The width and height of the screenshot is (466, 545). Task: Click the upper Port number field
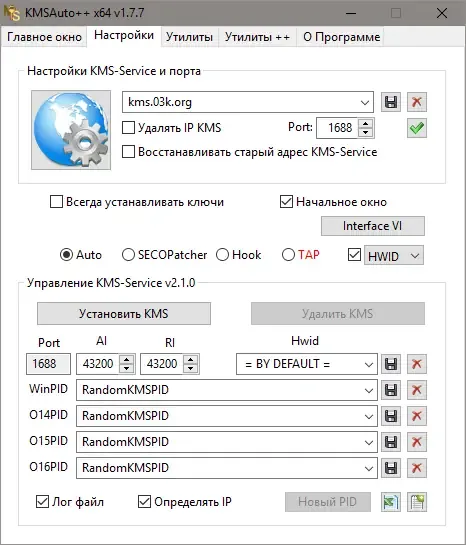click(338, 128)
